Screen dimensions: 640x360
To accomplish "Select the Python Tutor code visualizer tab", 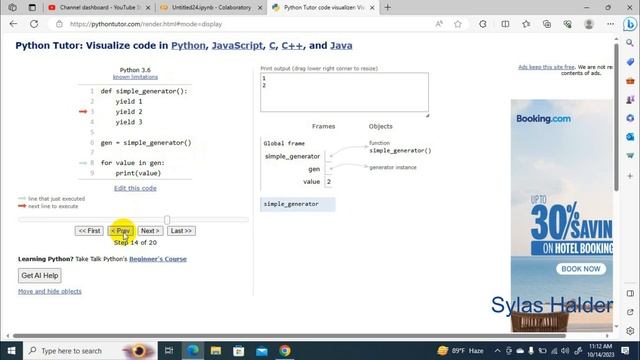I will [x=323, y=7].
